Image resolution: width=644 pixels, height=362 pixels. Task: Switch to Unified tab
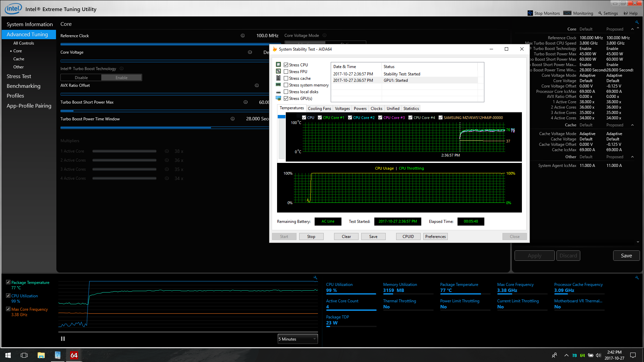(x=393, y=108)
